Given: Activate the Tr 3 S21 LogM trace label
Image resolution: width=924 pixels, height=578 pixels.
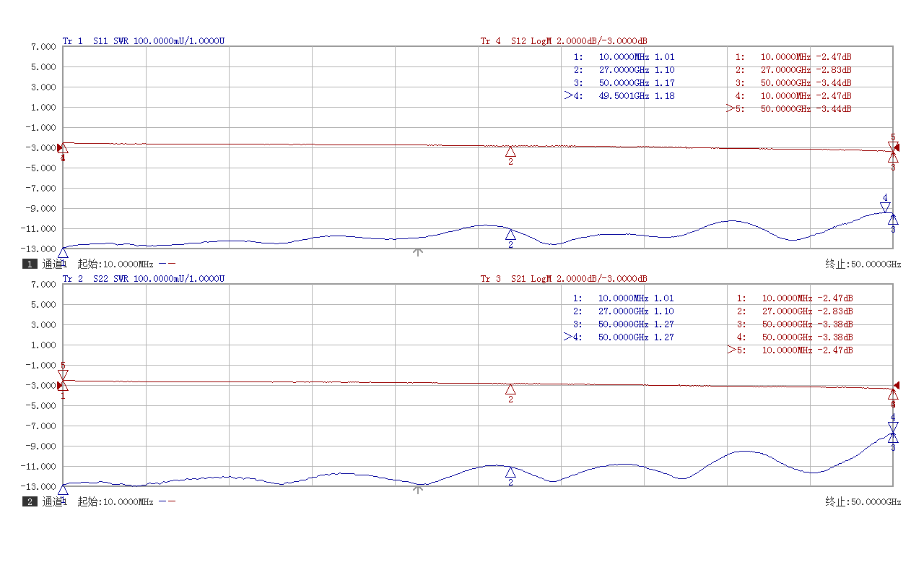Looking at the screenshot, I should coord(564,279).
